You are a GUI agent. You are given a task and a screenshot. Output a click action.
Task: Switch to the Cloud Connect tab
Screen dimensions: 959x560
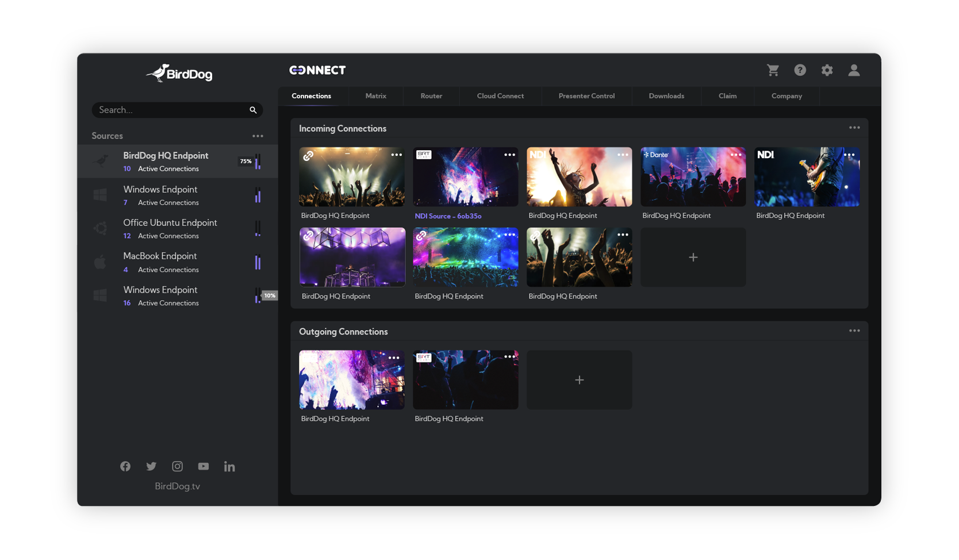pyautogui.click(x=500, y=96)
